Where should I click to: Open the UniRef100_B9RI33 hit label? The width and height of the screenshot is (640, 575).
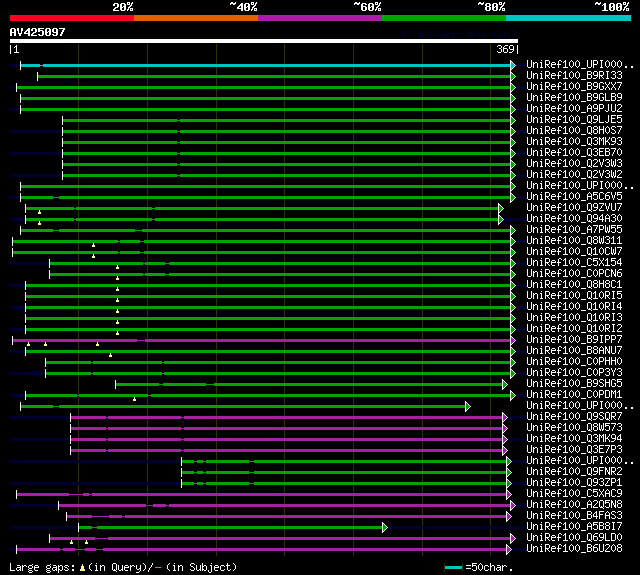pos(573,76)
